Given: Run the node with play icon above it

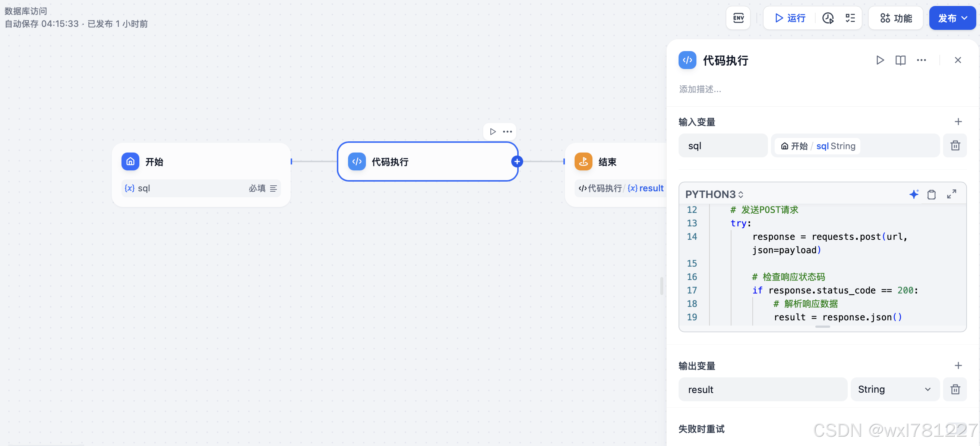Looking at the screenshot, I should tap(493, 132).
